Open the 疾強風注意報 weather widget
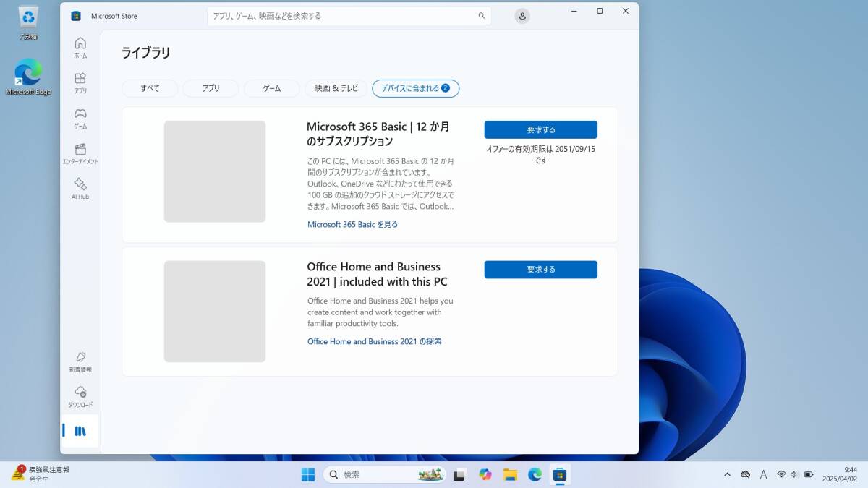This screenshot has height=488, width=868. (41, 474)
